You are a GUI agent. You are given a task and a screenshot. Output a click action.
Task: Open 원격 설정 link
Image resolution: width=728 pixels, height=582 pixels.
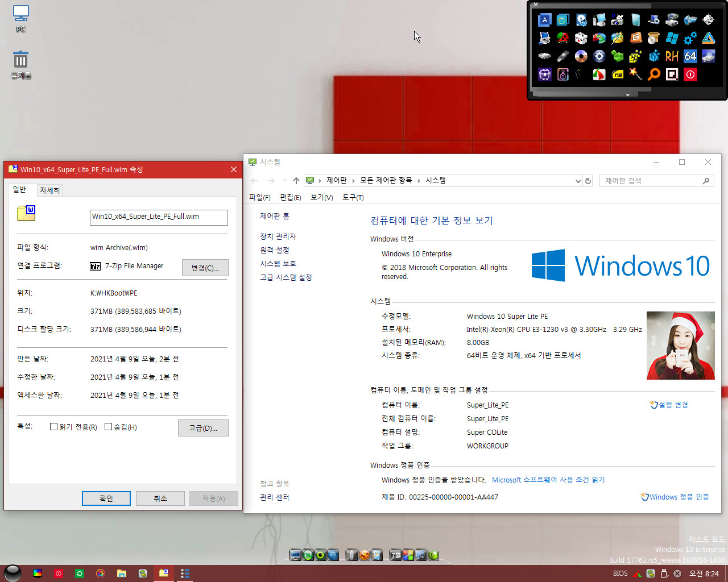point(275,250)
